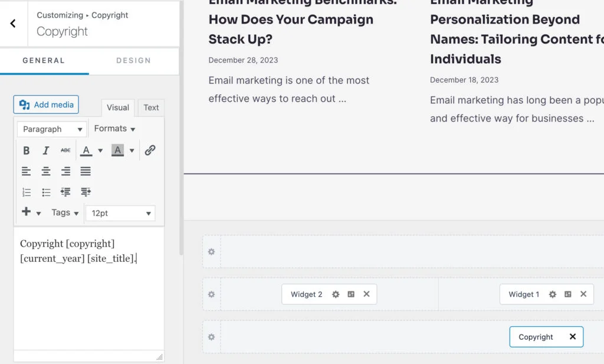This screenshot has height=364, width=604.
Task: Click the Customizing ▸ Copyright breadcrumb
Action: (83, 15)
